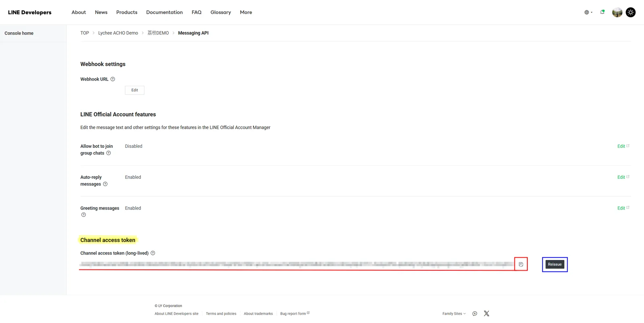The image size is (644, 323).
Task: Open Terms and policies link
Action: pyautogui.click(x=221, y=314)
